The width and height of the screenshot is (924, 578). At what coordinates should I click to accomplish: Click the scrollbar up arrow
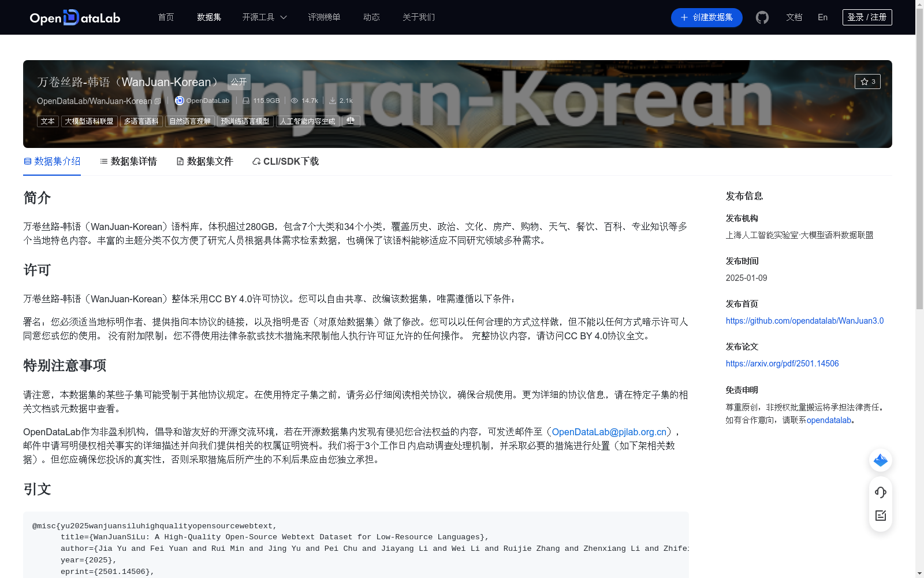[x=919, y=4]
